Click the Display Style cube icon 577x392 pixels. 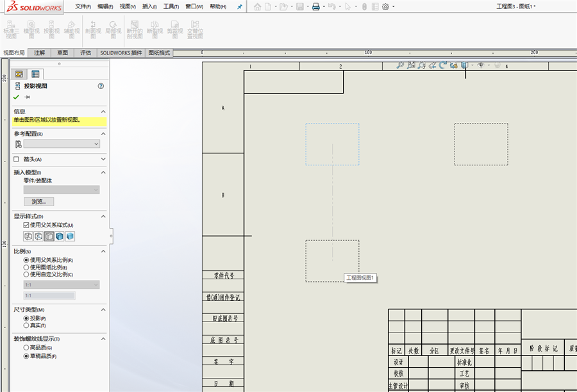click(x=464, y=65)
